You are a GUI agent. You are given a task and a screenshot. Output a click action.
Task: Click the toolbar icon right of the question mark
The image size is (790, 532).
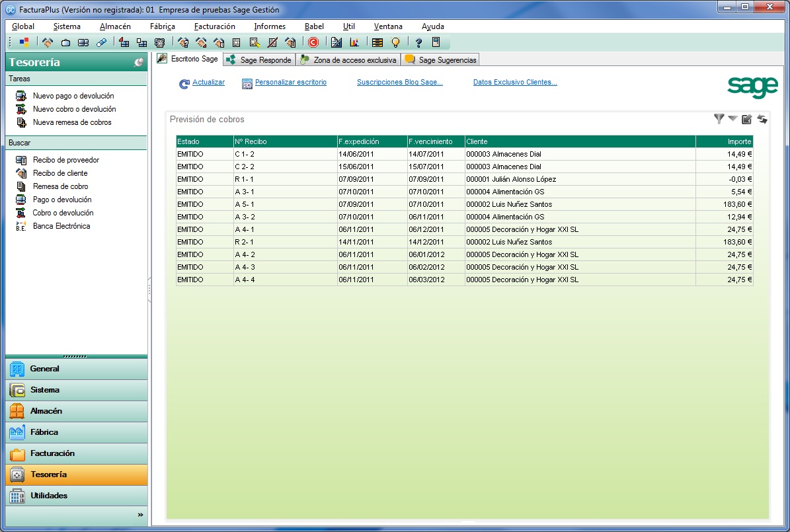(436, 42)
